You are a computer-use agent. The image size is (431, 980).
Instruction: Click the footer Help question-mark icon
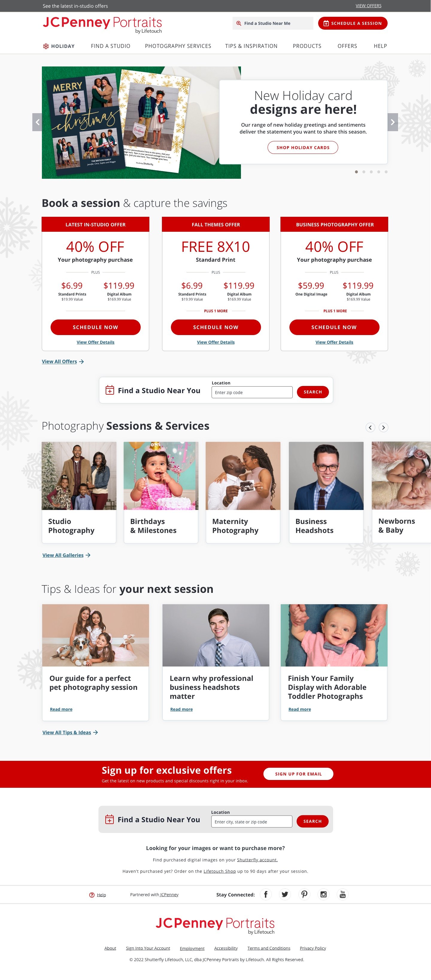point(92,895)
